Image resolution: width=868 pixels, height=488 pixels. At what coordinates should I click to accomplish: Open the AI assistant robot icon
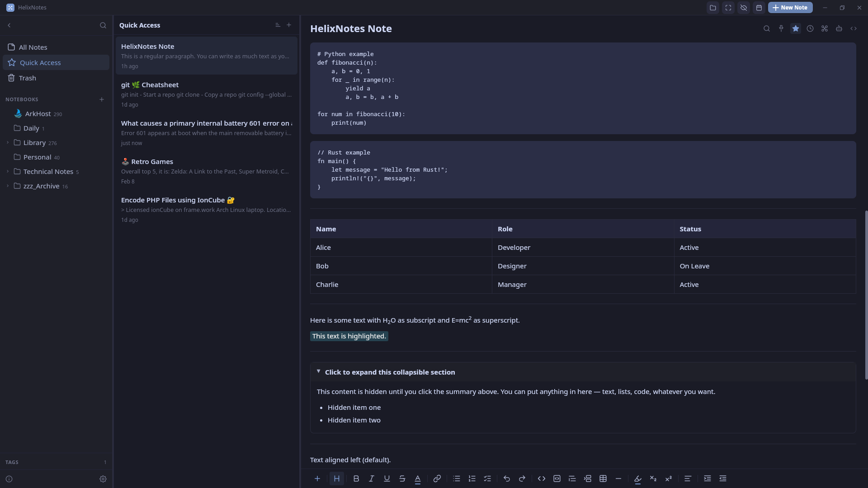point(839,28)
